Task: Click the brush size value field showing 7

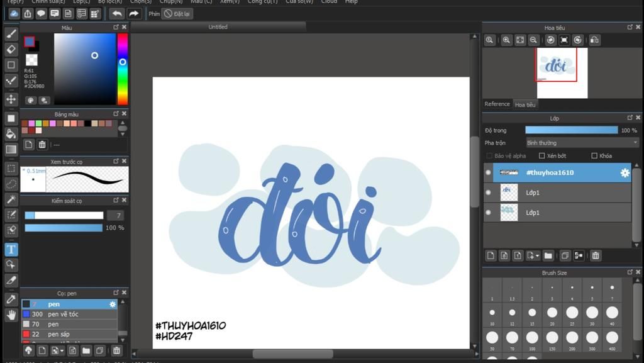Action: (x=116, y=215)
